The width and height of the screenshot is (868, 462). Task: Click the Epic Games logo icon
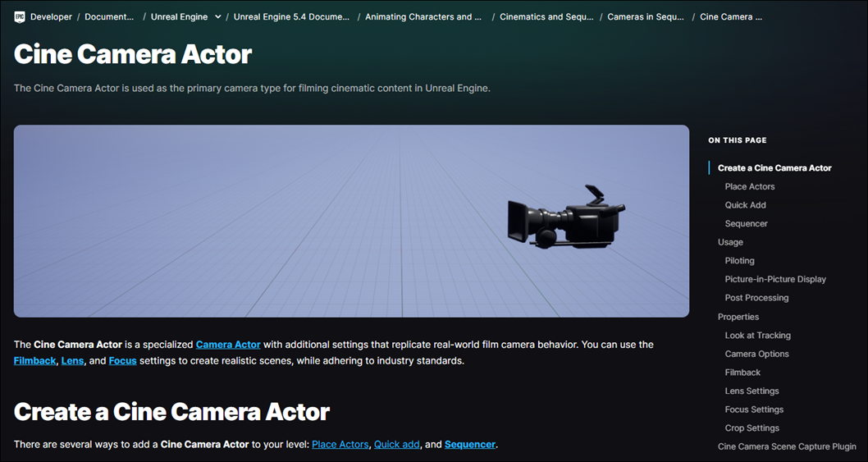tap(20, 16)
